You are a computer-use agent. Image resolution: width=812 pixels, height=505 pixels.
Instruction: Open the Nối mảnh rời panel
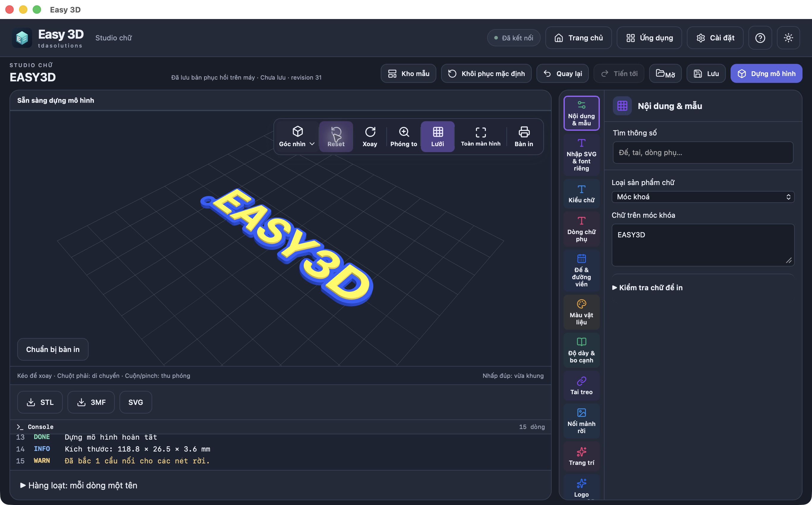(x=581, y=421)
